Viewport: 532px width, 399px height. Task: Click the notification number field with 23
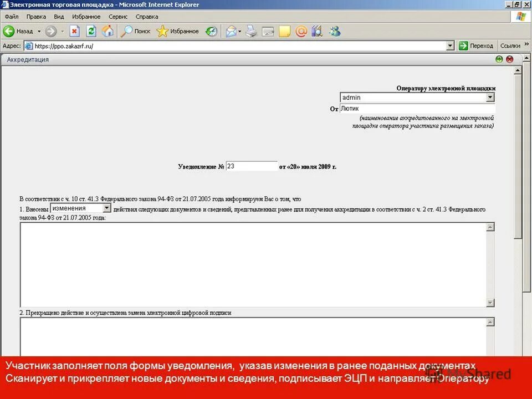click(x=252, y=166)
